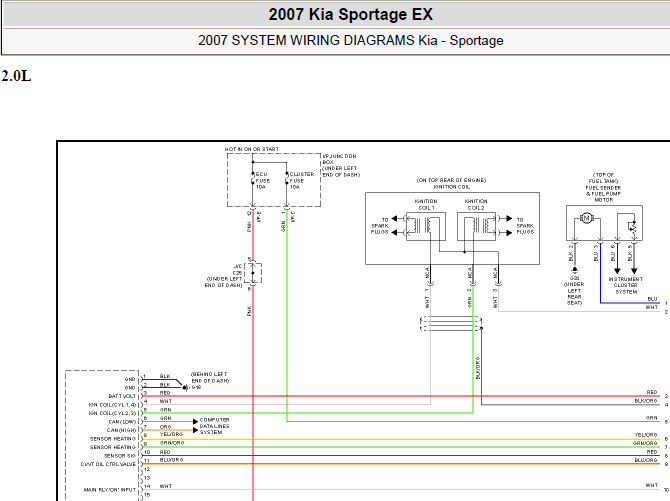This screenshot has width=670, height=501.
Task: Click the IGNITION COIL 2 label
Action: click(476, 204)
